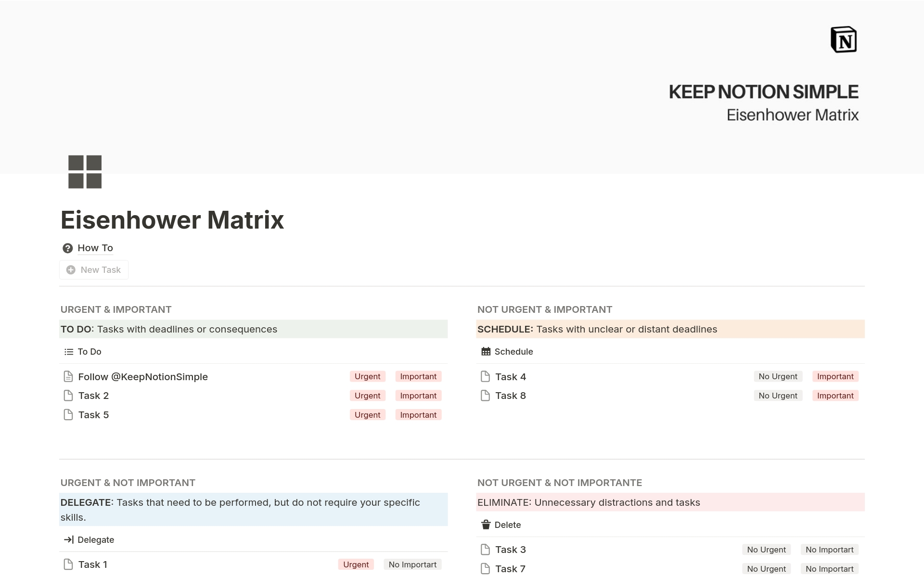Viewport: 924px width, 577px height.
Task: Click KEEP NOTION SIMPLE header text
Action: click(764, 92)
